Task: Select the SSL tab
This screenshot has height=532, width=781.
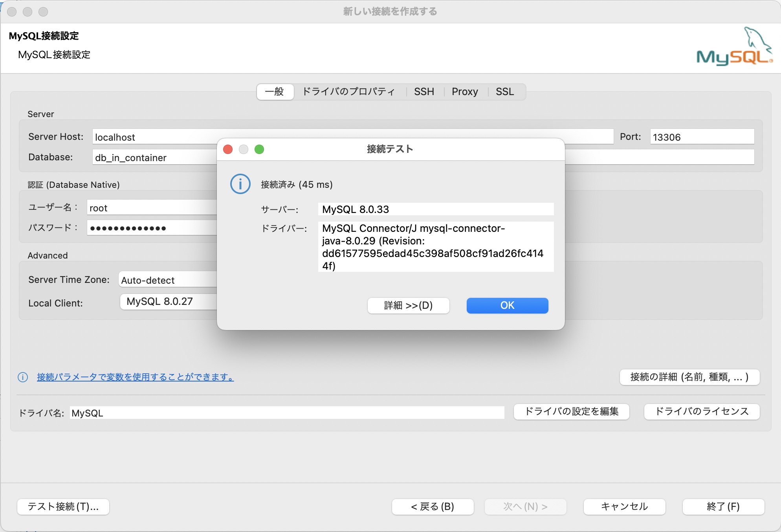Action: (x=505, y=92)
